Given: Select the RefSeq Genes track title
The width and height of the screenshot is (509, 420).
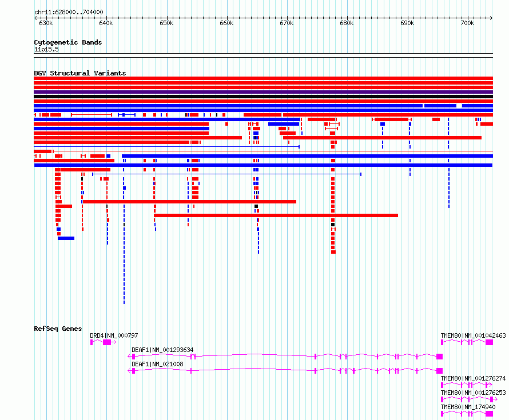Looking at the screenshot, I should pyautogui.click(x=58, y=329).
